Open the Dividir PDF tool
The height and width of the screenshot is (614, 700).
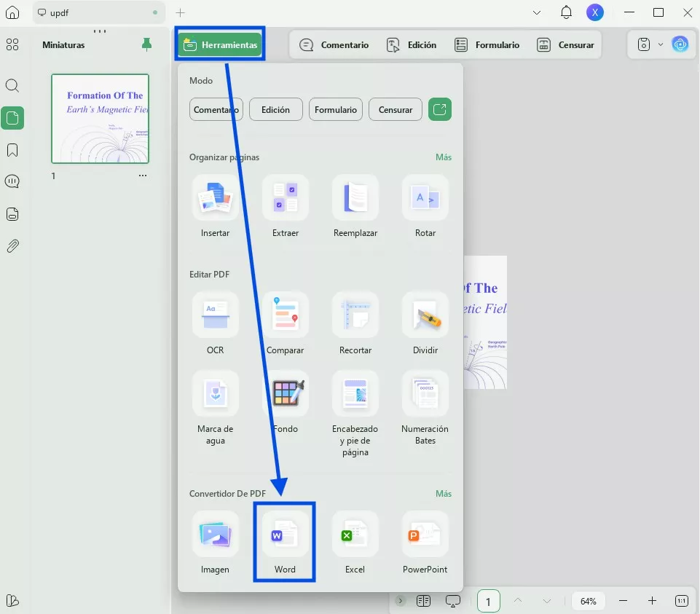pos(425,323)
